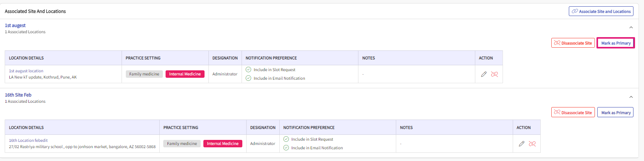644x161 pixels.
Task: Mark the 1st augest site as primary
Action: pos(616,43)
